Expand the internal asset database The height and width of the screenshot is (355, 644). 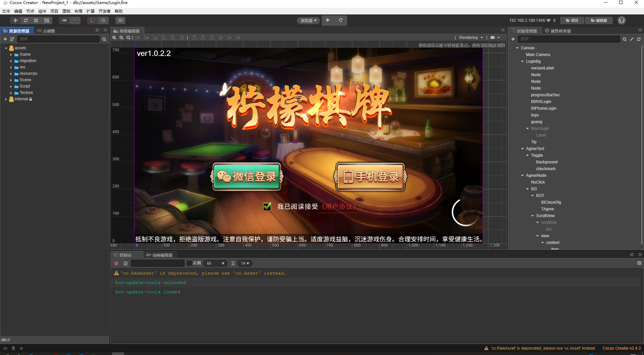click(6, 99)
